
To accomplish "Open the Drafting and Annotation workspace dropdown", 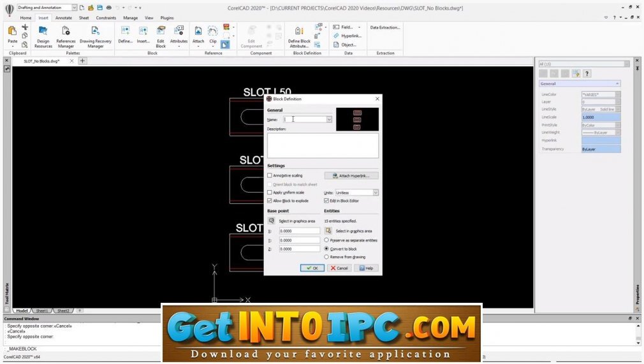I will coord(74,8).
